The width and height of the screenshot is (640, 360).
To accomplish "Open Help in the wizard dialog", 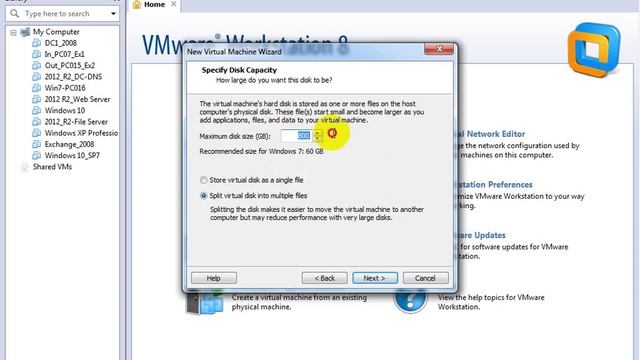I will [213, 278].
